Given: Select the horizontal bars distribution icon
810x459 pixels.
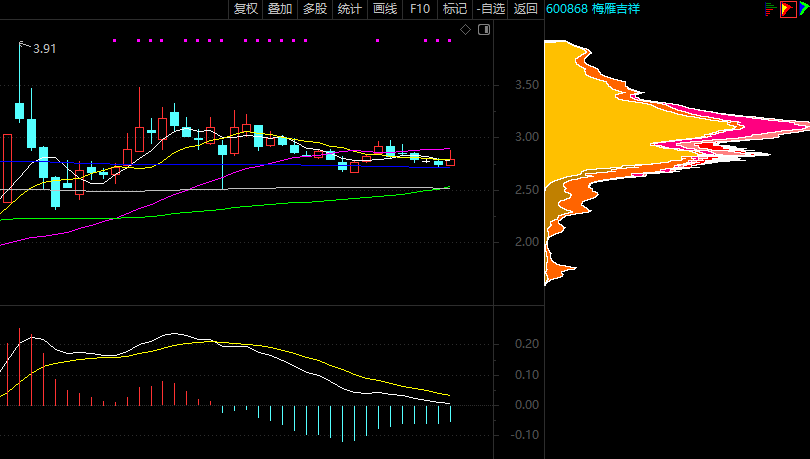Looking at the screenshot, I should point(771,9).
